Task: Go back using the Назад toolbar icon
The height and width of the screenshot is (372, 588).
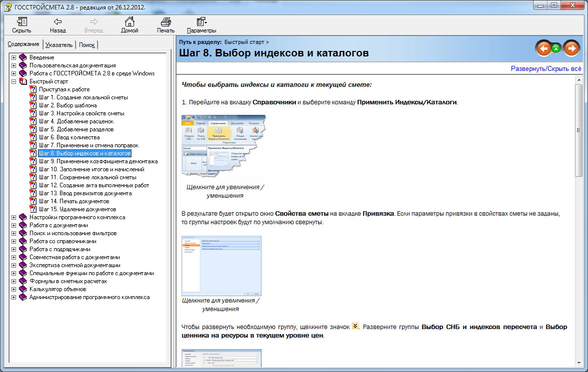Action: (58, 22)
